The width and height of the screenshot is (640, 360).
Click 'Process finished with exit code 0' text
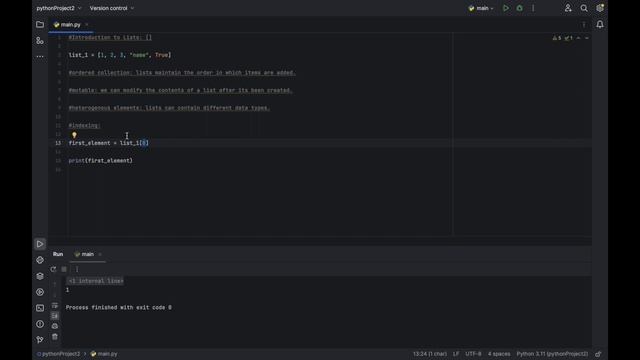click(118, 307)
